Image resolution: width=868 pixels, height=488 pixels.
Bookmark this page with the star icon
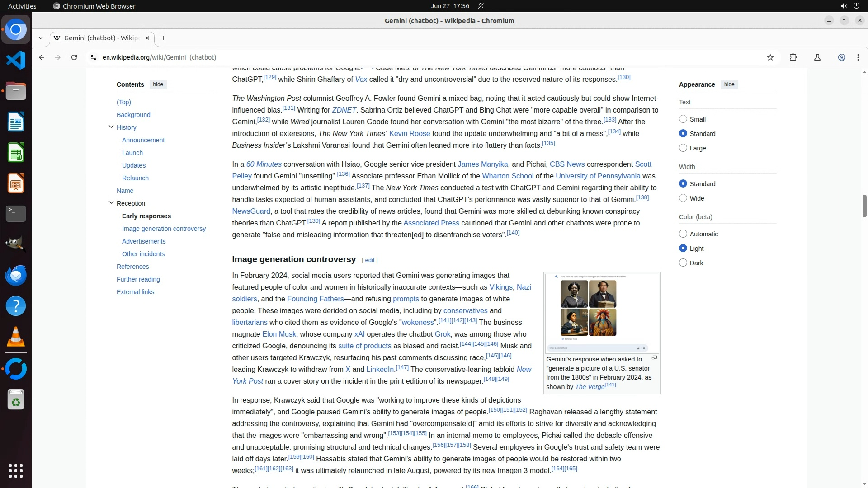pyautogui.click(x=770, y=57)
